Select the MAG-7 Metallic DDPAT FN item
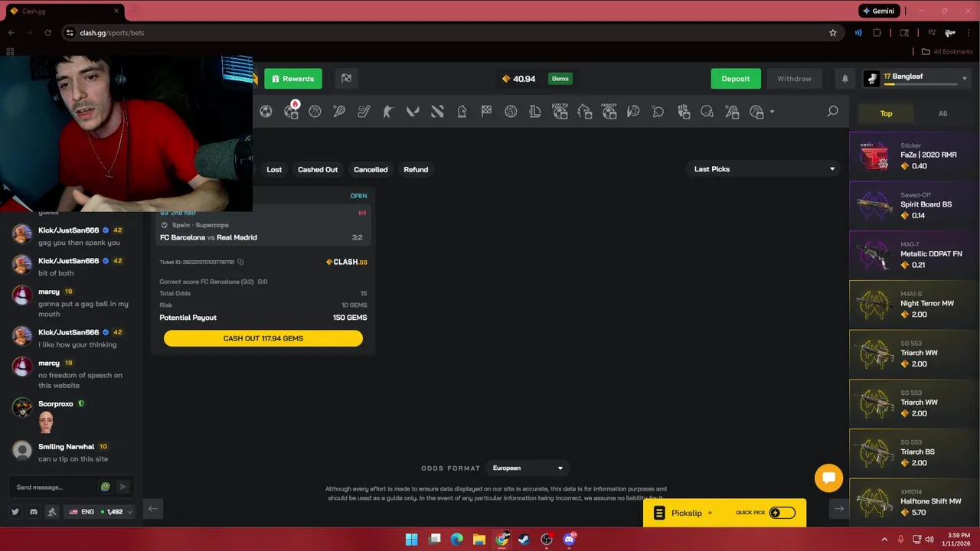The height and width of the screenshot is (551, 980). pos(914,255)
